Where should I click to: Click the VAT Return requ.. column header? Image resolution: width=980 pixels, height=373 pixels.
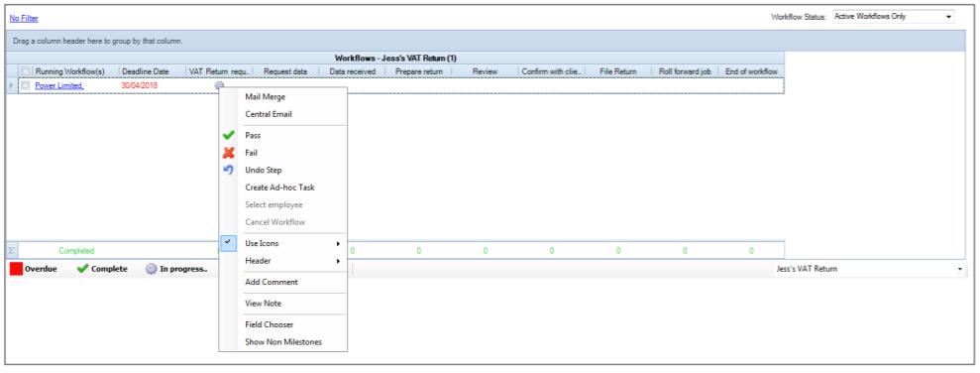click(x=219, y=71)
